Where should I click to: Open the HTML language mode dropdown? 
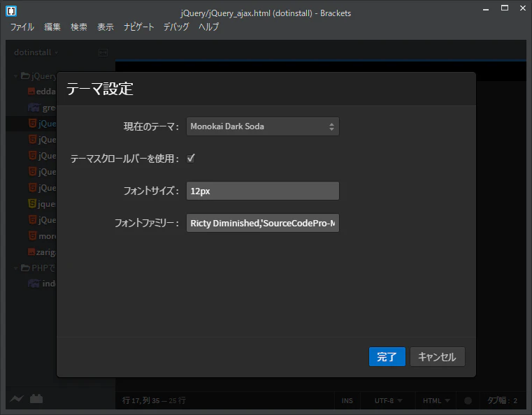click(x=436, y=401)
